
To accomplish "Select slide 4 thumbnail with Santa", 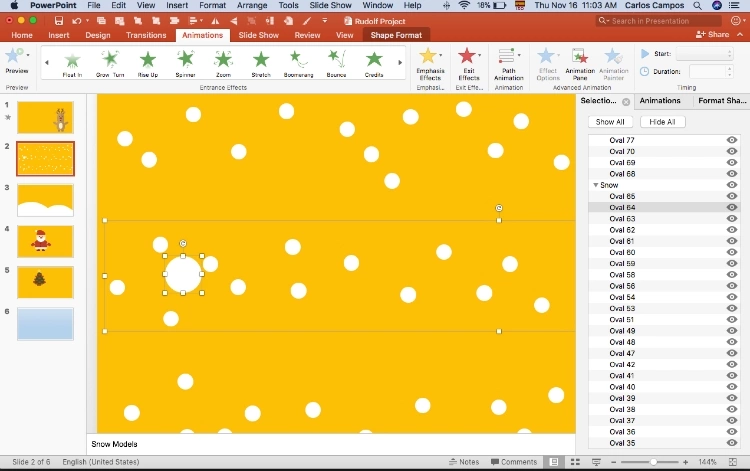I will point(45,241).
